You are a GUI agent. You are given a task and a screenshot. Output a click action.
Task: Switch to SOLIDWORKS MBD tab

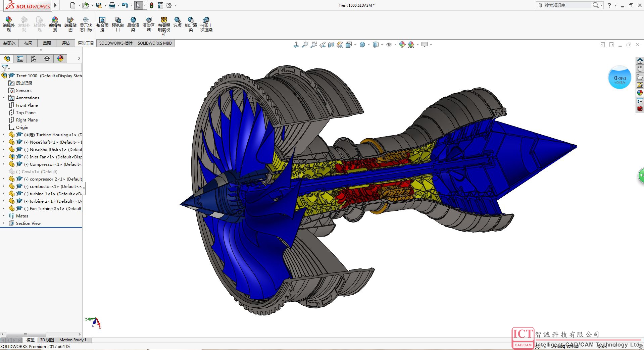[x=155, y=43]
